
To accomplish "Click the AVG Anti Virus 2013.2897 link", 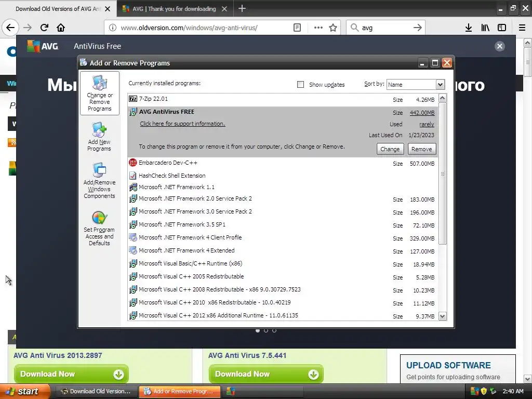I will tap(58, 355).
